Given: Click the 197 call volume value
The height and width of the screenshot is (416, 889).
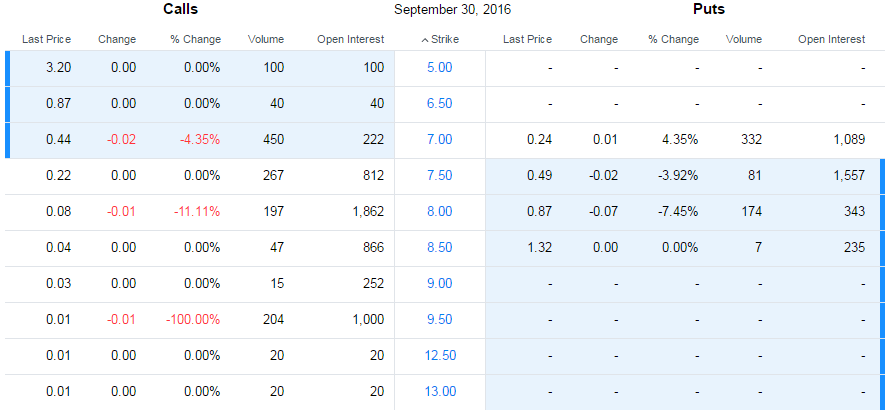Looking at the screenshot, I should click(x=274, y=212).
